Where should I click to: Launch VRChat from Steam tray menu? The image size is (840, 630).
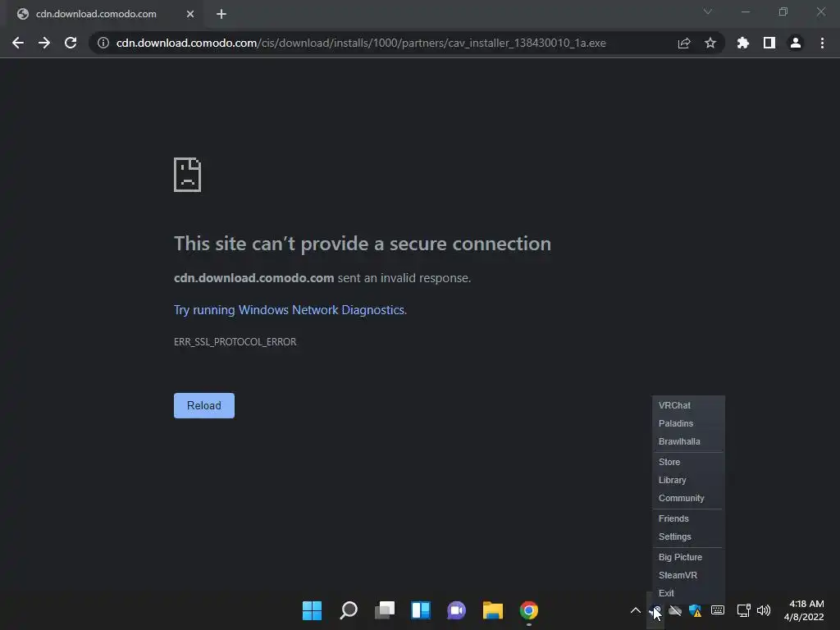tap(688, 405)
